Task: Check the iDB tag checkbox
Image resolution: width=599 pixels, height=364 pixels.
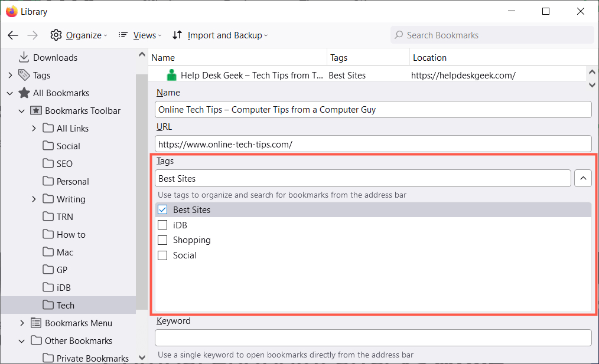Action: tap(163, 225)
